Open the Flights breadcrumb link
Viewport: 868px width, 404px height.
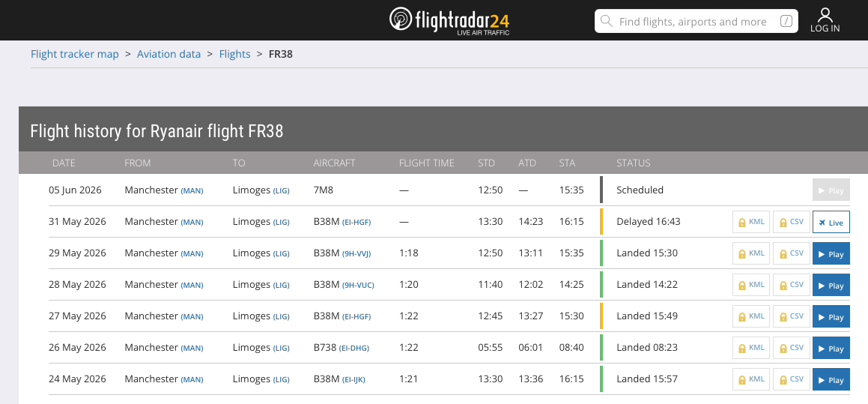pos(234,54)
